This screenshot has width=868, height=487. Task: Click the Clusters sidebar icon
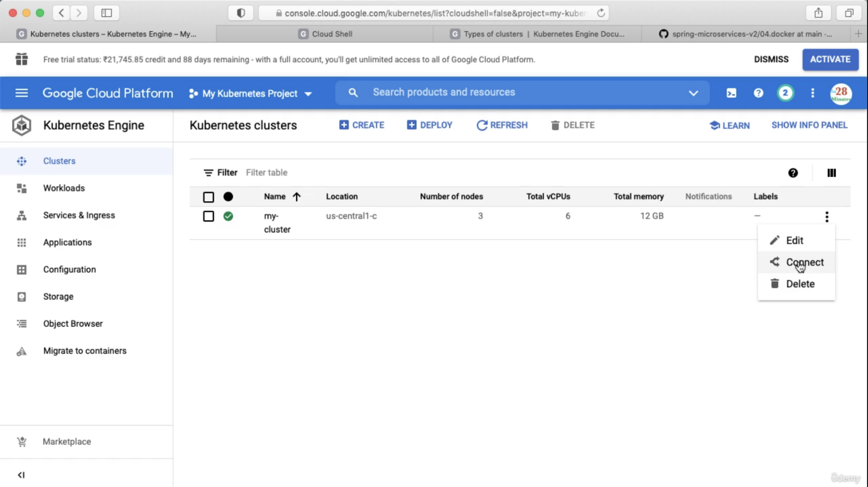pyautogui.click(x=21, y=161)
